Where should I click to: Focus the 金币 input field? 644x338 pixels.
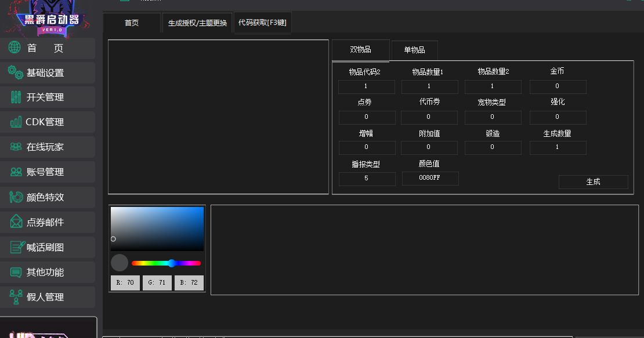click(x=558, y=86)
